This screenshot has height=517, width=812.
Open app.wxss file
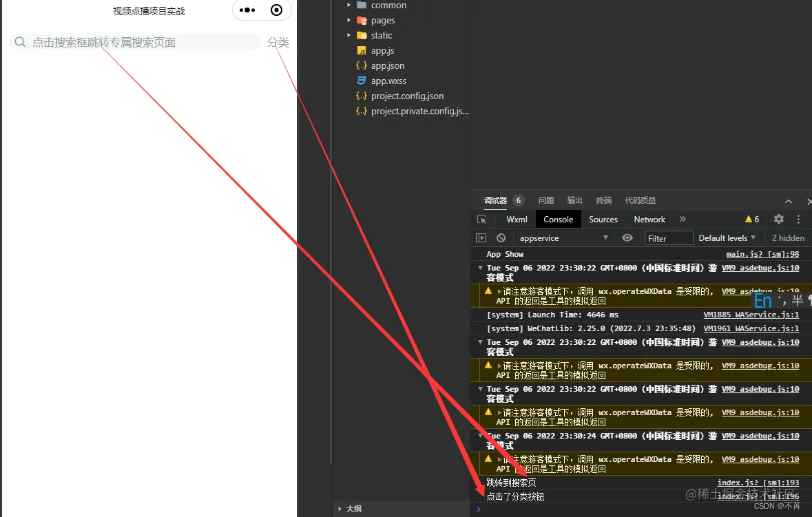[x=388, y=81]
